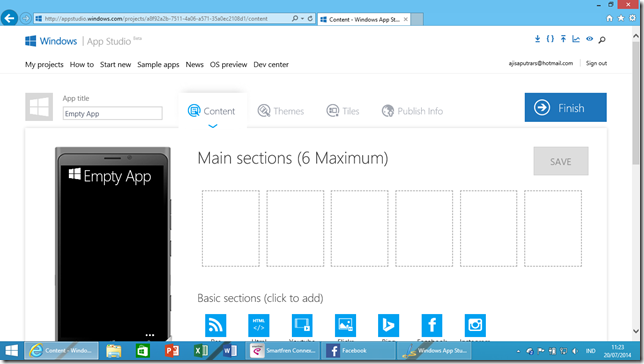Select the Content - Windows App Studio browser tab

click(x=363, y=19)
